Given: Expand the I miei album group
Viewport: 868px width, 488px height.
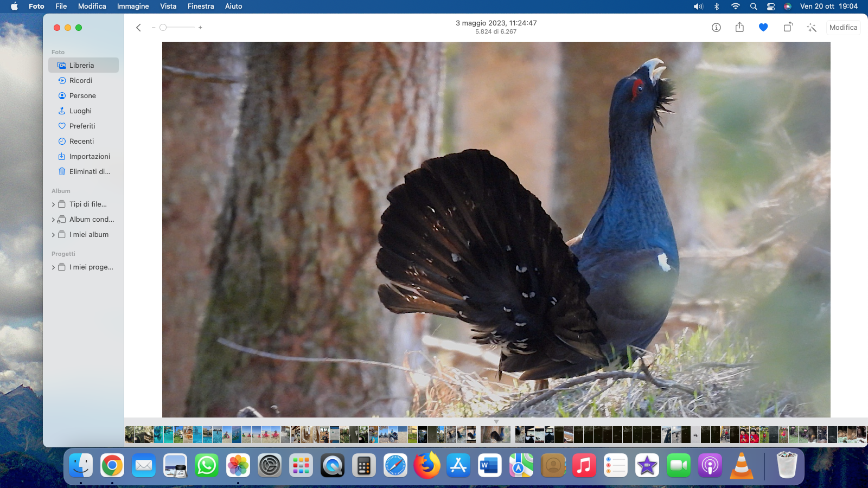Looking at the screenshot, I should point(53,235).
